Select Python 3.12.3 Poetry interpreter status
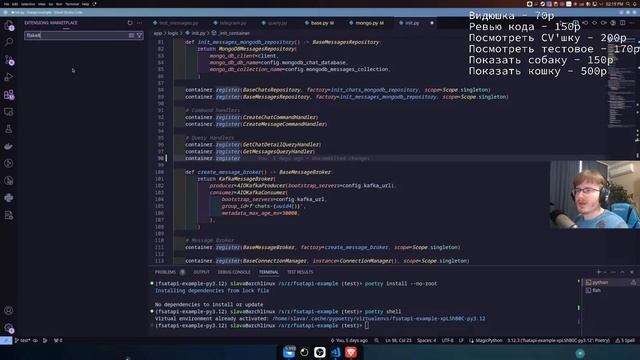Viewport: 640px width, 360px height. point(558,340)
